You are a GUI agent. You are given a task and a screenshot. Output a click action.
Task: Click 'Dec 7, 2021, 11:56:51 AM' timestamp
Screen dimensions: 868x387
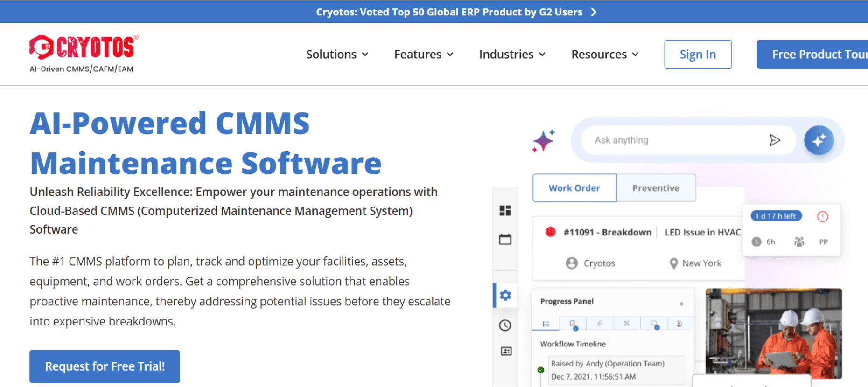(x=593, y=376)
